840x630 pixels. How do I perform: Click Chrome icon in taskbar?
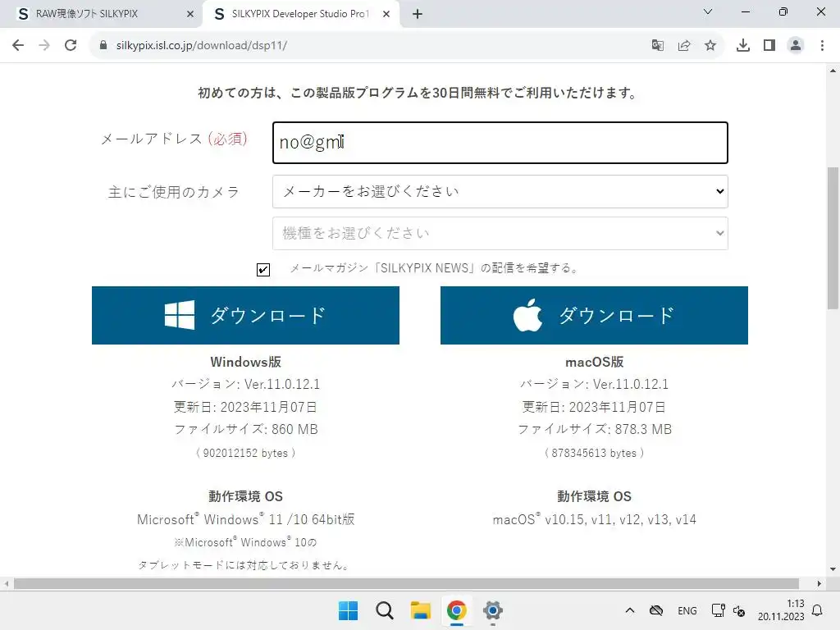[x=456, y=610]
